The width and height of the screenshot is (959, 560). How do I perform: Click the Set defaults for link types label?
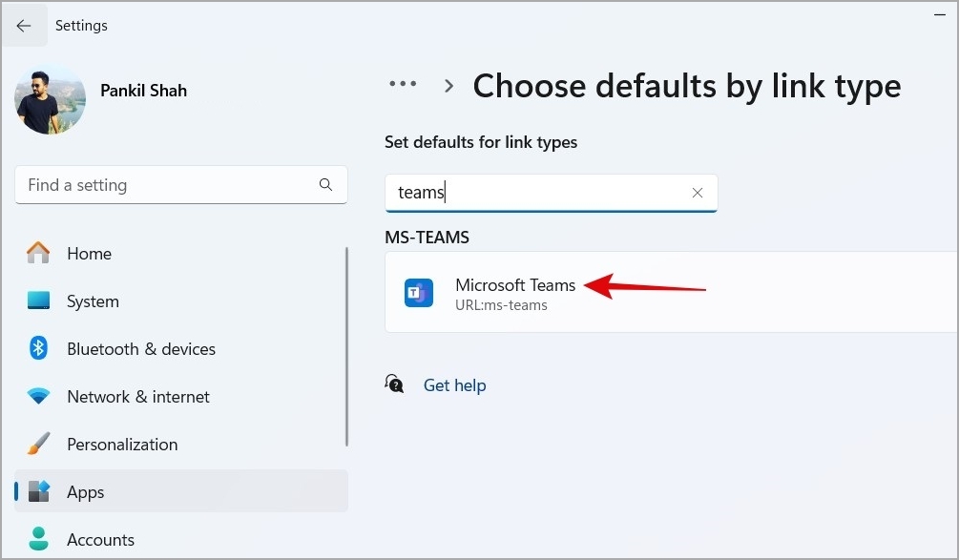click(481, 142)
